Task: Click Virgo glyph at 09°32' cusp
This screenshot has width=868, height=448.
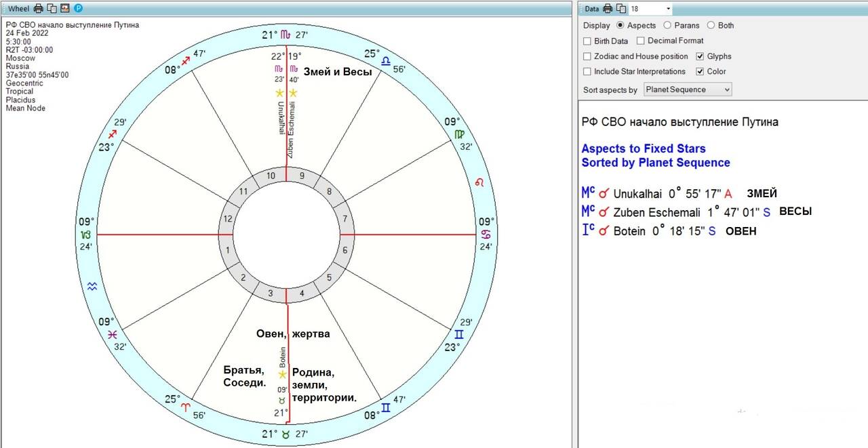Action: [x=460, y=135]
